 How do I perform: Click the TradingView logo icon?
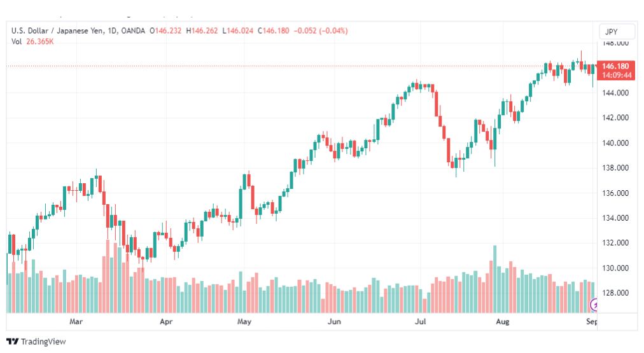(x=11, y=342)
